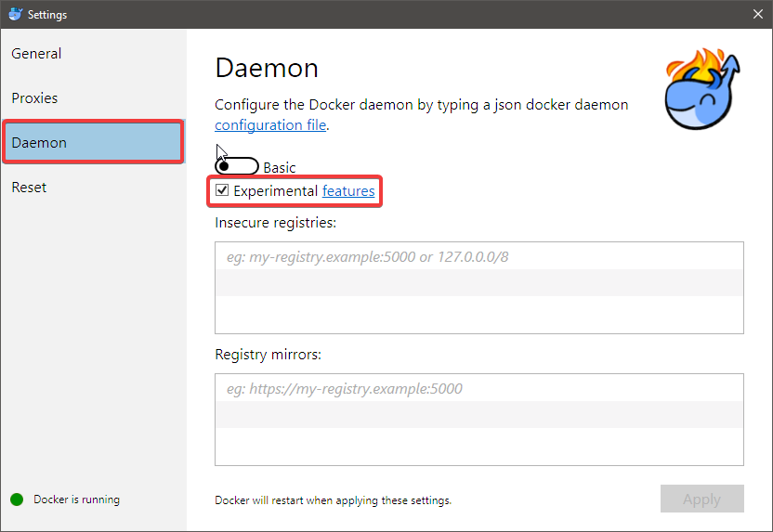773x532 pixels.
Task: Focus the first Registry mirrors input row
Action: 478,389
